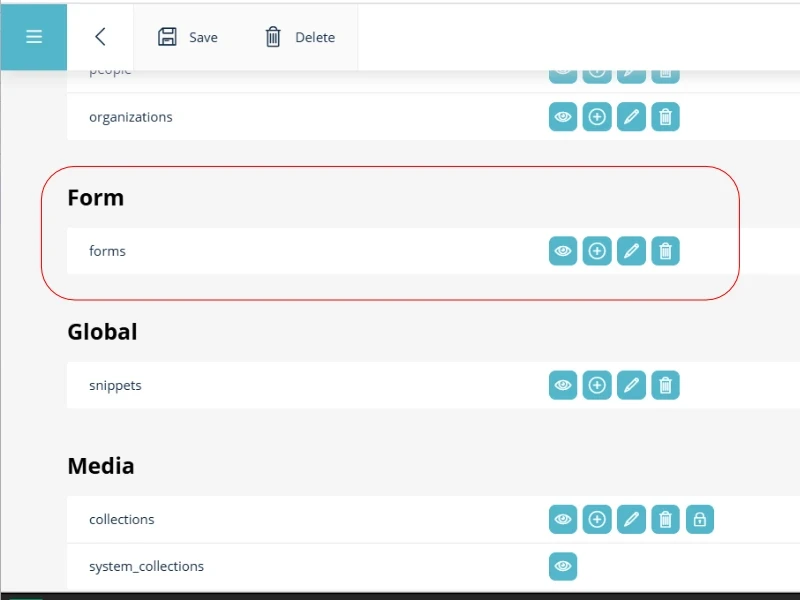This screenshot has width=800, height=600.
Task: Click the system_collections row label
Action: click(146, 566)
